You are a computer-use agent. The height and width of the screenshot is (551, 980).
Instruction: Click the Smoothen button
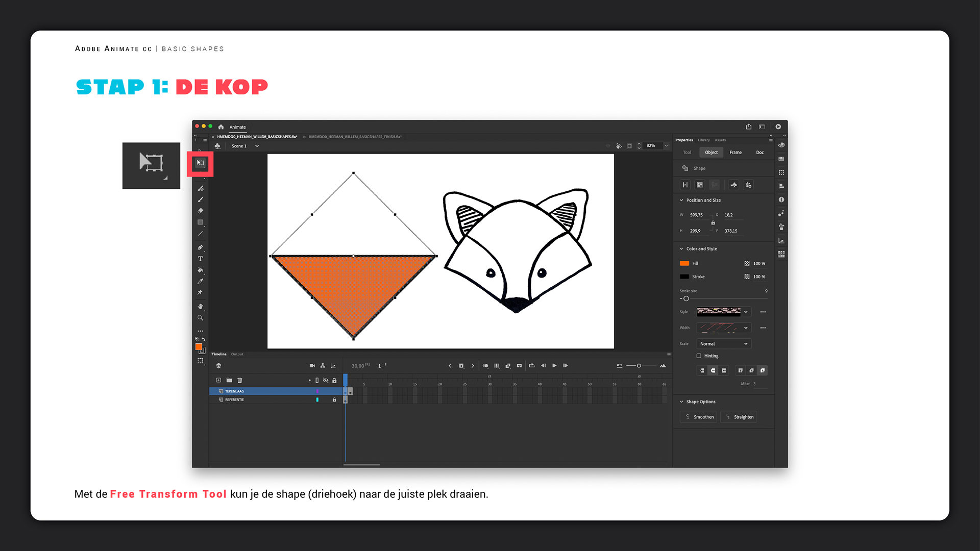[698, 417]
